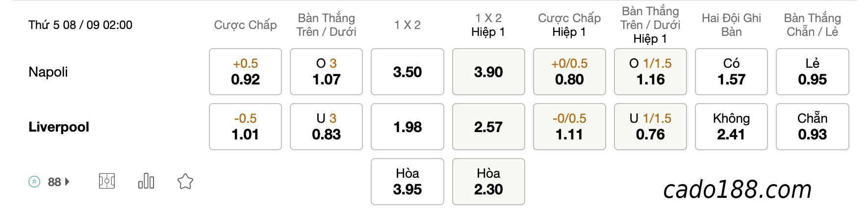Screen dimensions: 868x217
Task: Choose Under 3 goals at 0.83
Action: click(326, 127)
